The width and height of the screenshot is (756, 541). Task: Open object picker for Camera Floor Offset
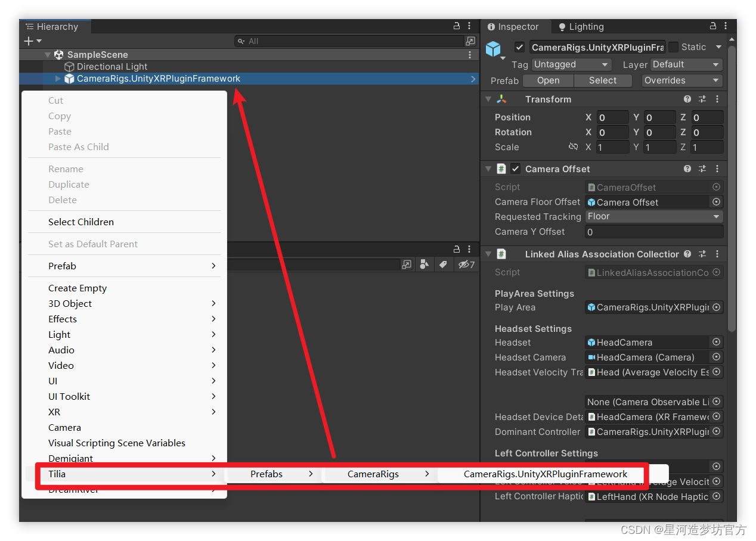(x=716, y=202)
